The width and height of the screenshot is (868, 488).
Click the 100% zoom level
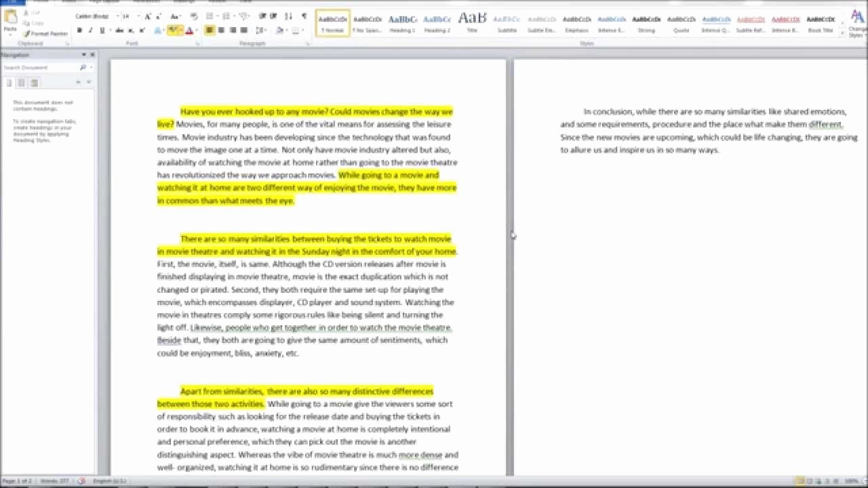tap(851, 481)
